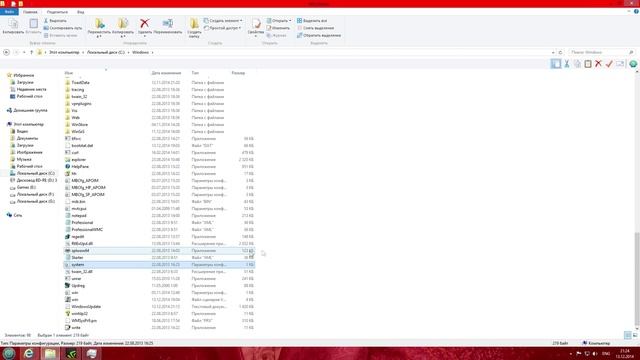Click the Start button on taskbar
The height and width of the screenshot is (360, 640).
(x=9, y=353)
